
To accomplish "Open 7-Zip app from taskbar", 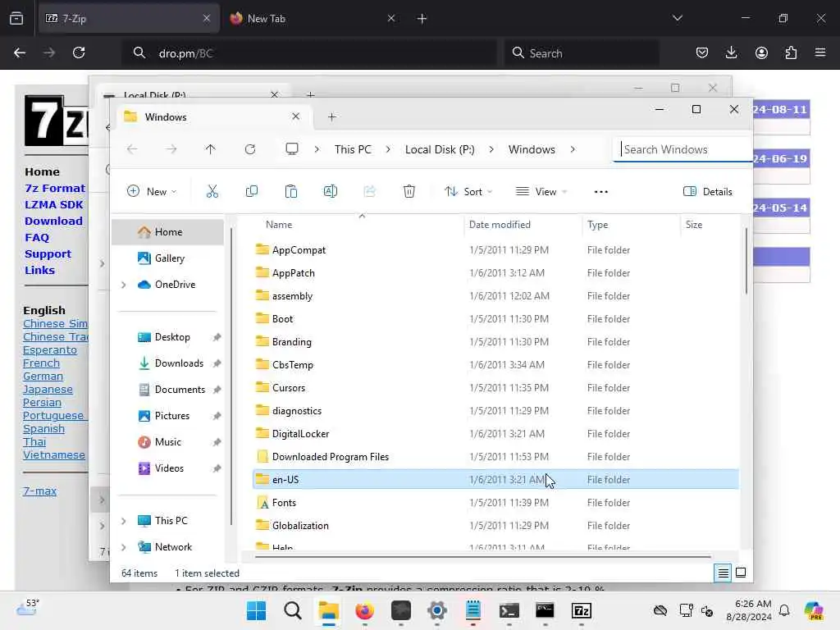I will point(582,610).
